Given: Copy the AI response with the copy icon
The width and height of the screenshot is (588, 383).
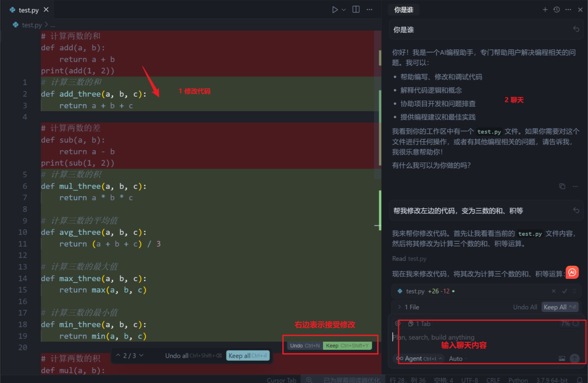Looking at the screenshot, I should click(x=562, y=186).
